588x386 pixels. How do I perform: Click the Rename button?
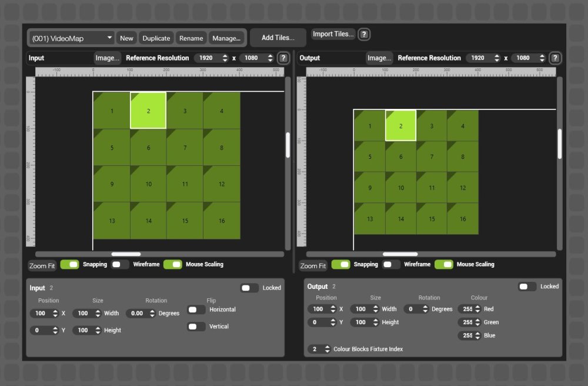pyautogui.click(x=191, y=38)
